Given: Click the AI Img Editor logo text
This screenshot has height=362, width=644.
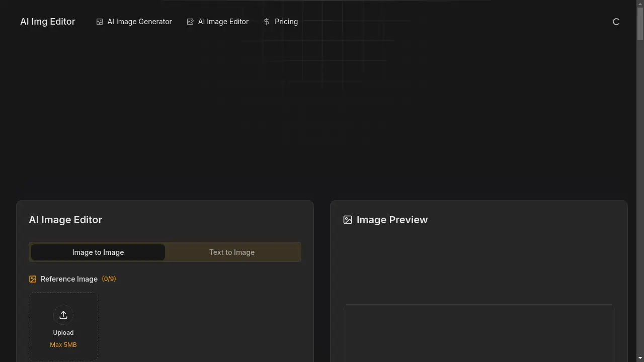Looking at the screenshot, I should click(x=47, y=22).
